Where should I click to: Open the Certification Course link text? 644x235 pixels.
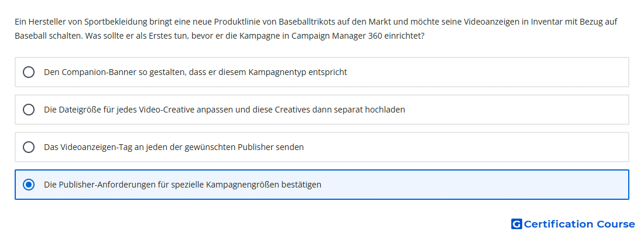pos(580,224)
